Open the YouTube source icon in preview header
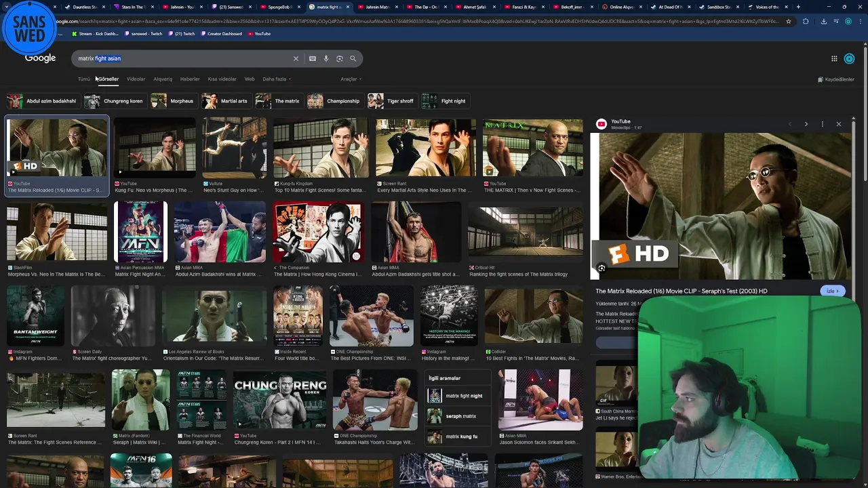Viewport: 868px width, 488px height. pos(601,124)
